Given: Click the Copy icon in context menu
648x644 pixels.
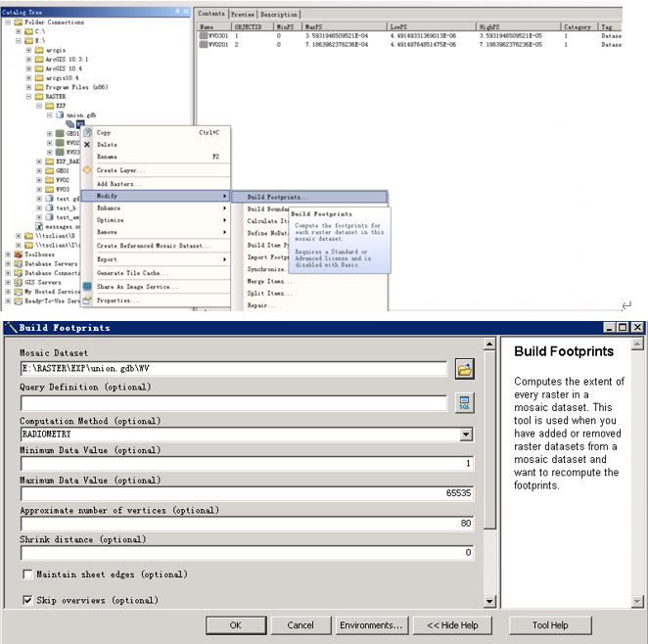Looking at the screenshot, I should [87, 132].
